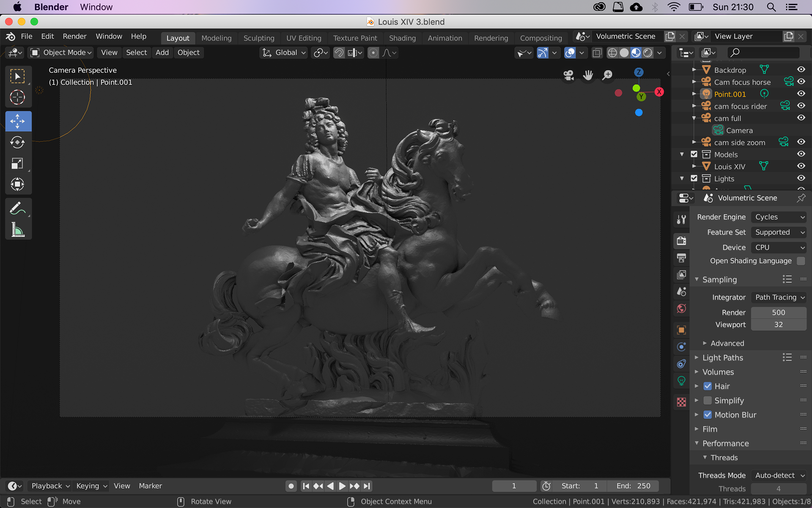
Task: Toggle overlays display in viewport header
Action: click(x=570, y=52)
